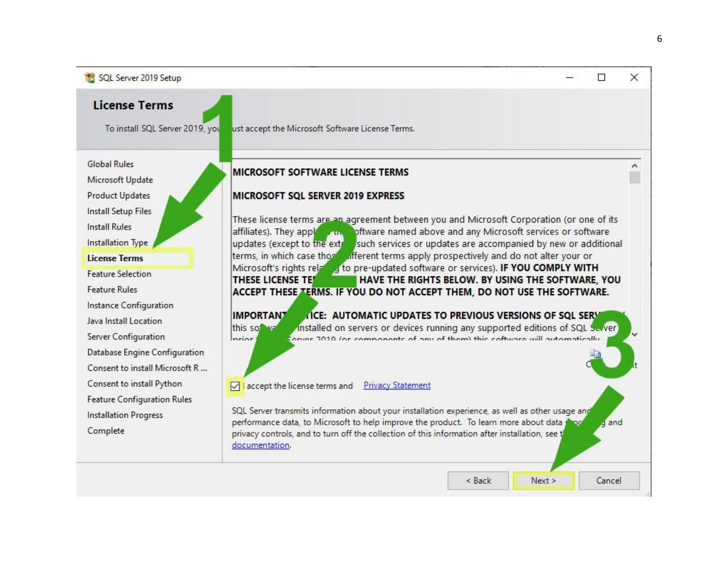Check the accept license terms checkbox

(235, 386)
